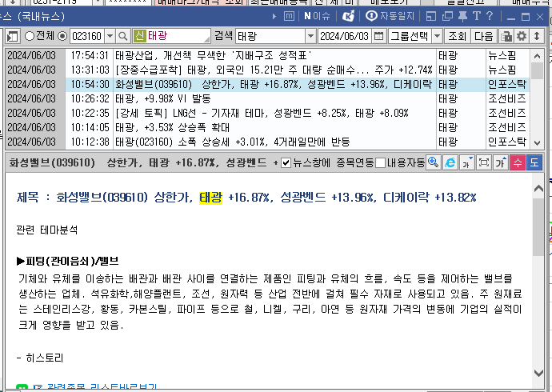This screenshot has height=392, width=552.
Task: Click the fit-to-screen frame icon
Action: point(484,162)
